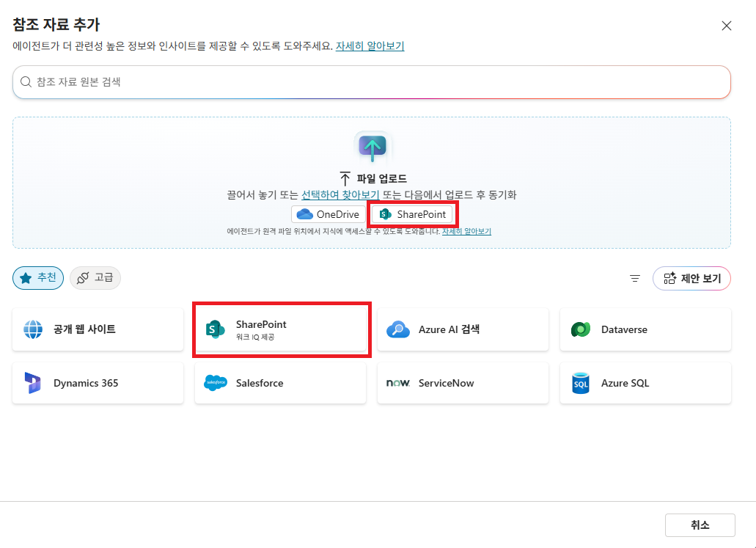
Task: Select the Dynamics 365 source card
Action: tap(98, 383)
